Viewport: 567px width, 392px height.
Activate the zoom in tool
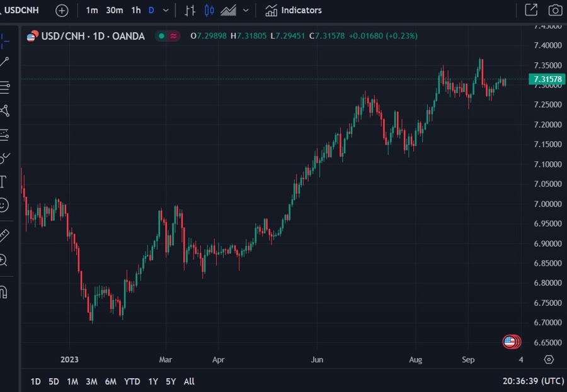tap(4, 259)
